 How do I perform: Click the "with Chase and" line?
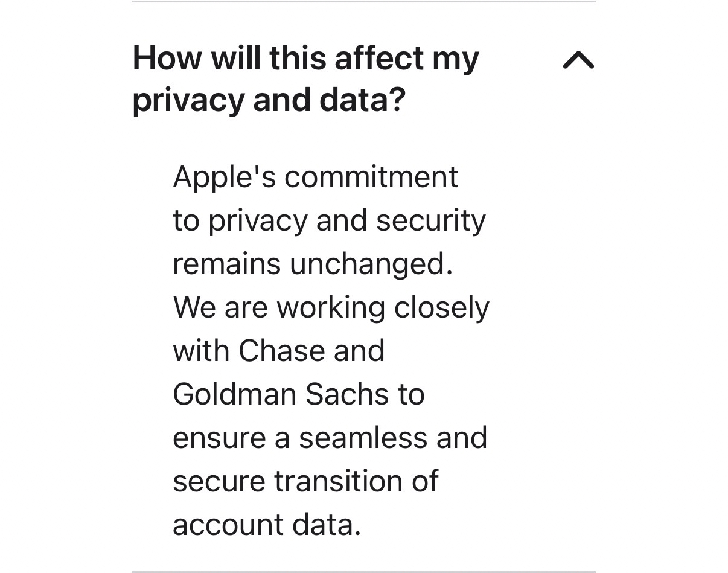[278, 351]
